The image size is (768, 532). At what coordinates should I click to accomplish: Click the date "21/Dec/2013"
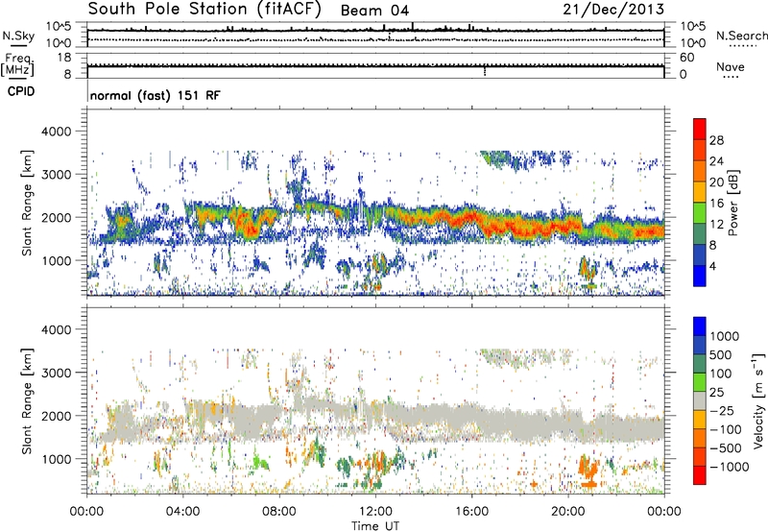[613, 9]
